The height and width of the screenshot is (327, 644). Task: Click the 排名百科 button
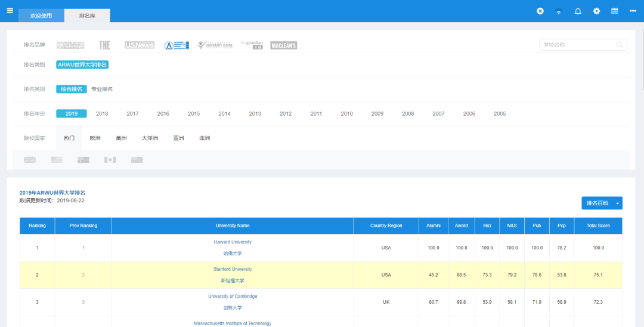click(597, 203)
